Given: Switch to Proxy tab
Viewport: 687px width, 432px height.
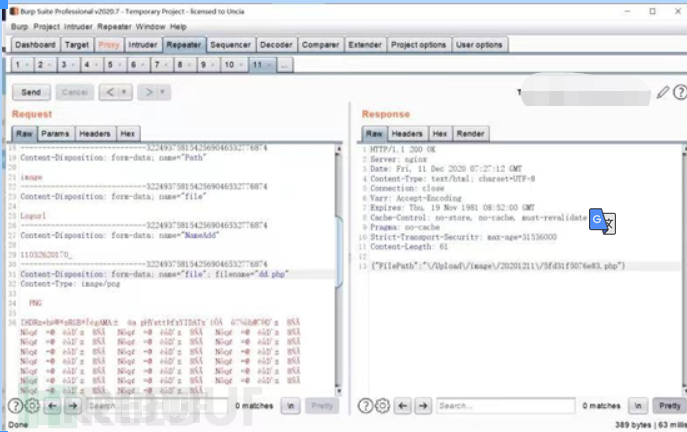Looking at the screenshot, I should click(109, 45).
